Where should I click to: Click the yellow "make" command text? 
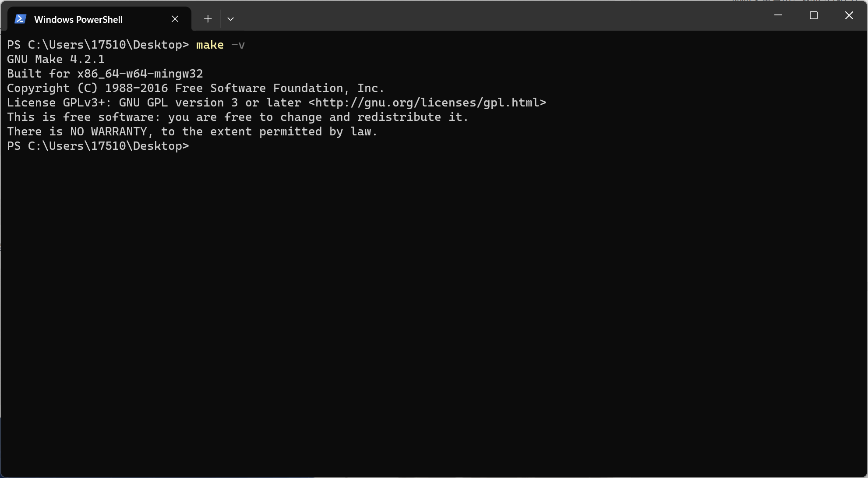pyautogui.click(x=210, y=45)
